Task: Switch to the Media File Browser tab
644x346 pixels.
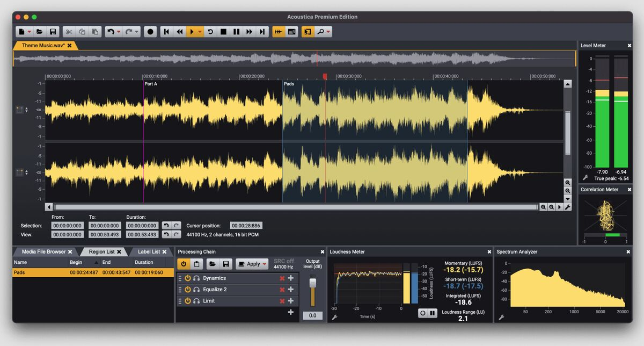Action: coord(43,251)
